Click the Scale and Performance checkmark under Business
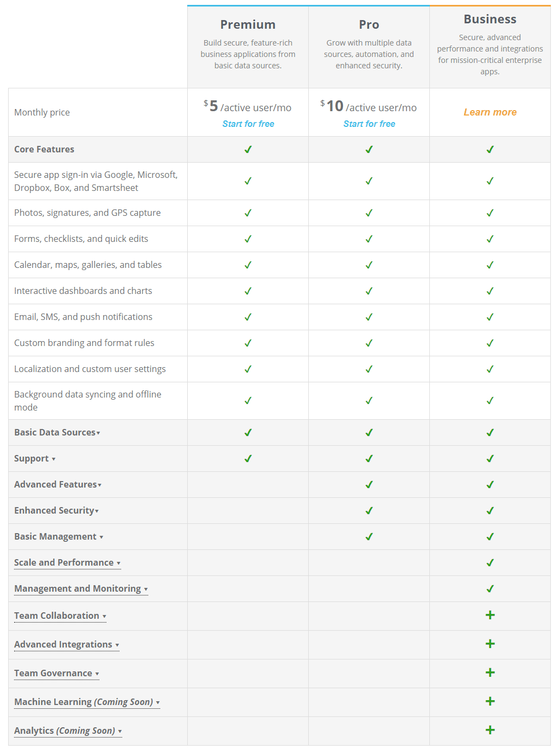Image resolution: width=559 pixels, height=756 pixels. tap(490, 562)
